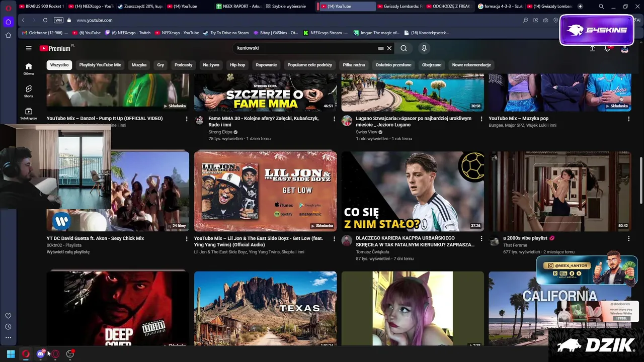The height and width of the screenshot is (362, 644).
Task: Open Tomasz Ćwiąkała channel link
Action: coord(373,252)
